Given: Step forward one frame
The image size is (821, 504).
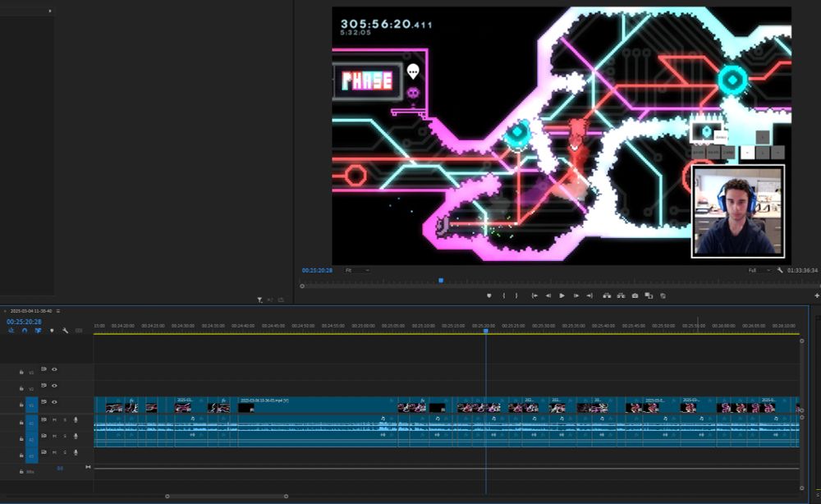Looking at the screenshot, I should click(576, 296).
